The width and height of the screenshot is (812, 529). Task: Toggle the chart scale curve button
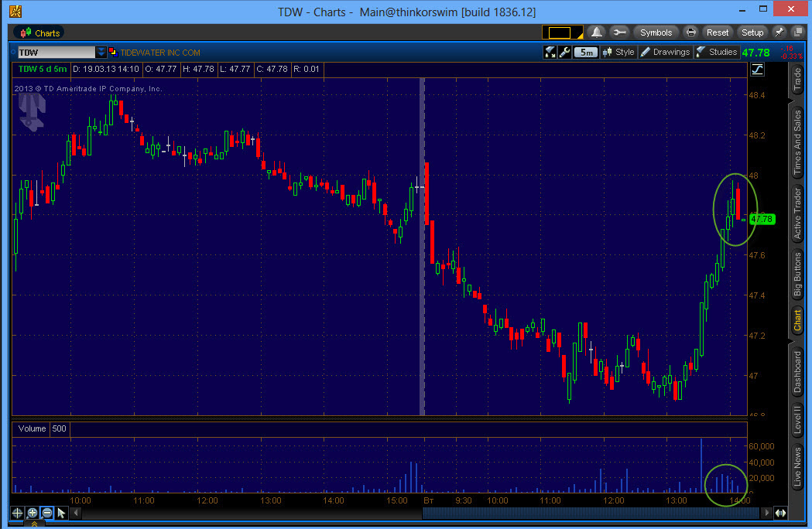tap(756, 70)
